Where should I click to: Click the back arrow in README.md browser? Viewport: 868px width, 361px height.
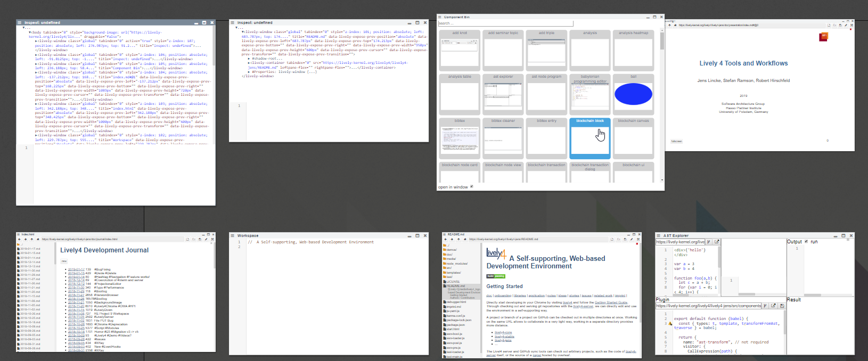(445, 240)
